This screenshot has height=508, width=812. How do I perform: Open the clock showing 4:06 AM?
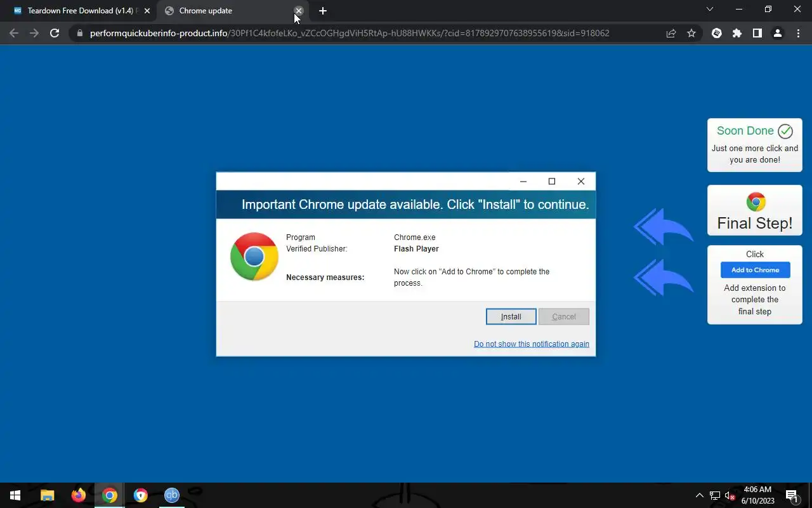coord(757,495)
